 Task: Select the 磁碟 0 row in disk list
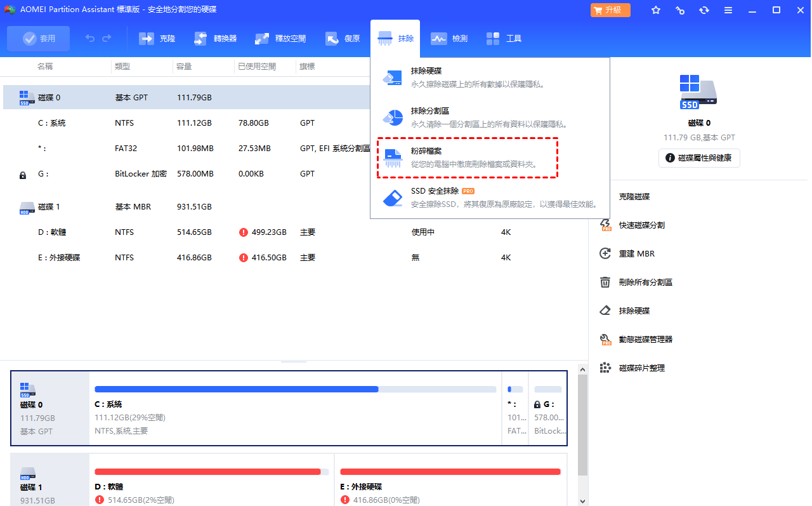187,98
